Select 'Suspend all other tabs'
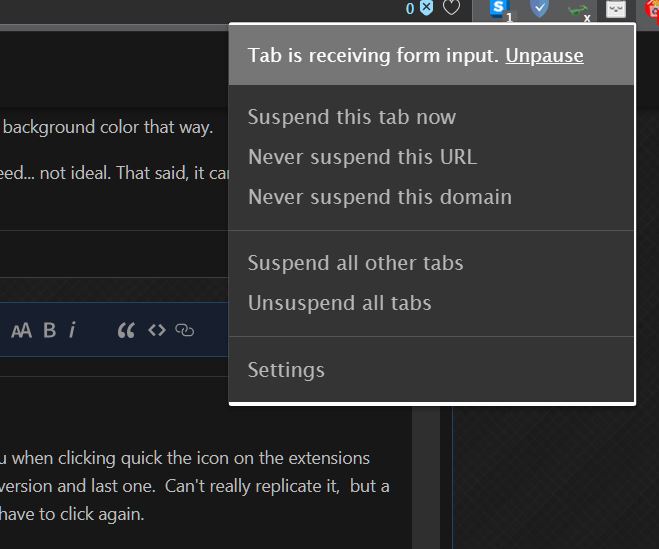Screen dimensions: 659x549 356,263
